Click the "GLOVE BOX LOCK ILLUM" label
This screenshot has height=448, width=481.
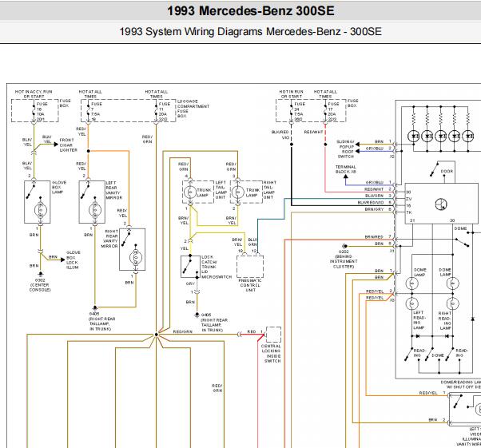pos(73,260)
